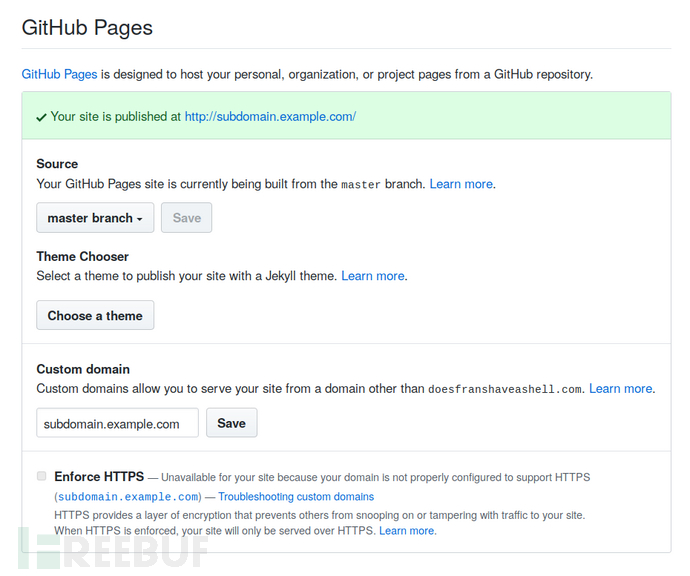Save the custom domain setting

[231, 423]
